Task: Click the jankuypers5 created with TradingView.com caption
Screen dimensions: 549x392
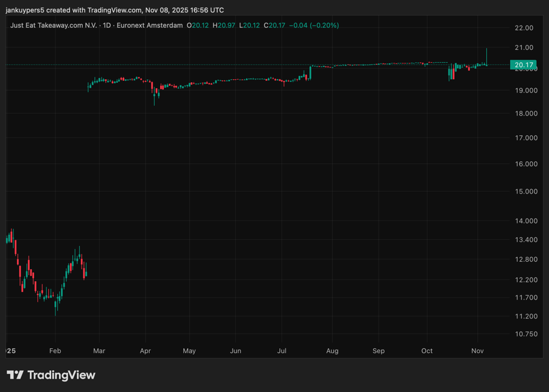Action: pyautogui.click(x=115, y=10)
